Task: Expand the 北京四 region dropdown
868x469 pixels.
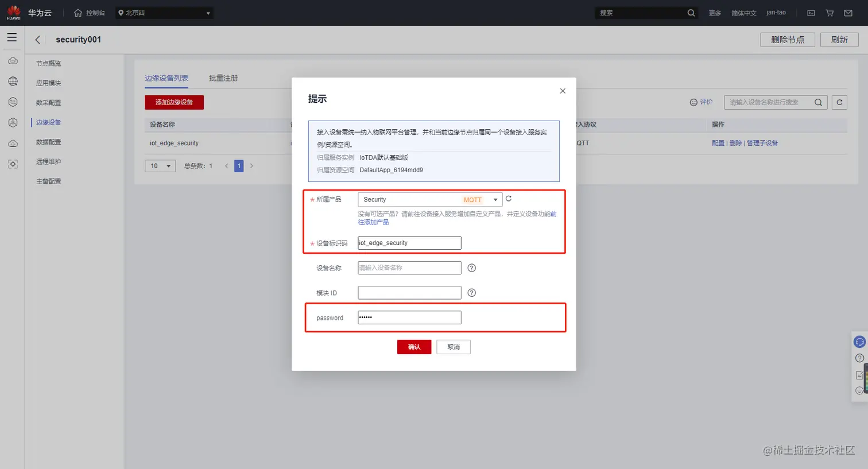Action: coord(164,13)
